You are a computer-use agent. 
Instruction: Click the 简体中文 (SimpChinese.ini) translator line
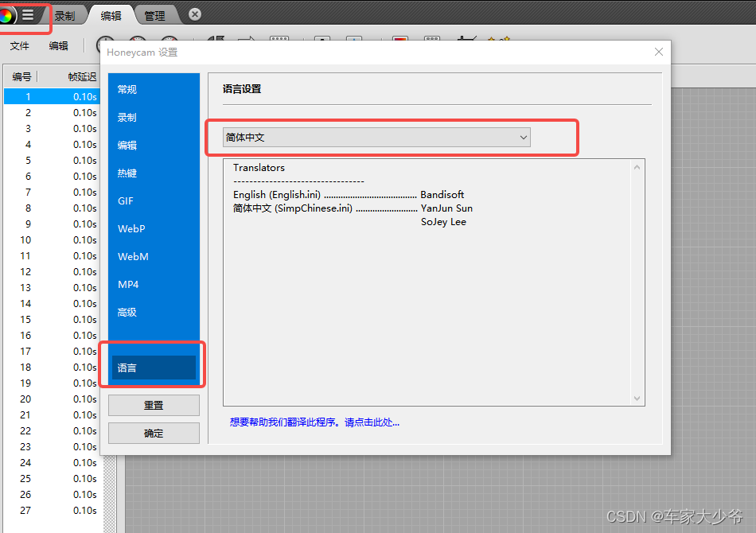click(x=353, y=208)
